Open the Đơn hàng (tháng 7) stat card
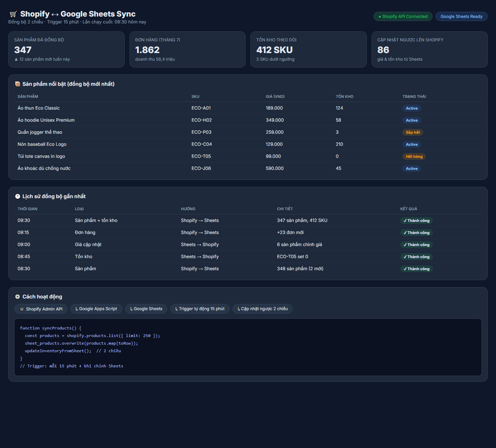Viewport: 496px width, 448px height. click(x=187, y=50)
